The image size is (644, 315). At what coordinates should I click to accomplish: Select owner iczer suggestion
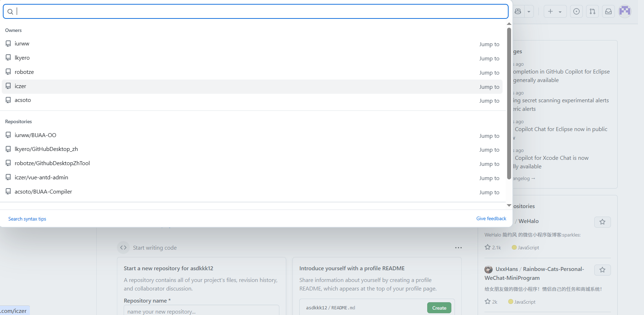[x=252, y=86]
